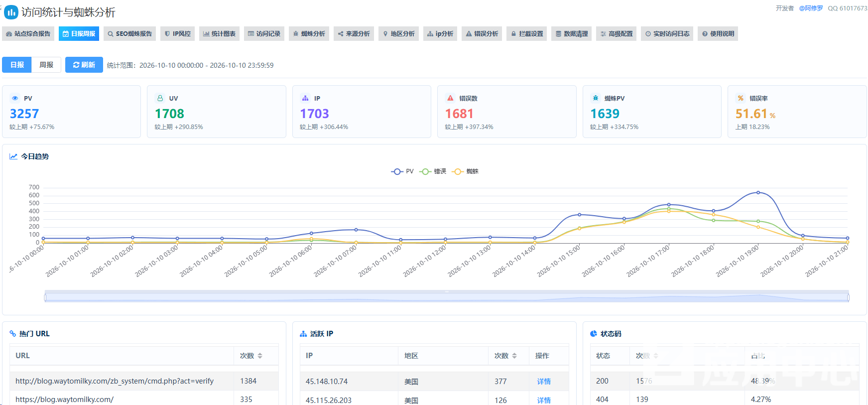This screenshot has height=405, width=868.
Task: Open 实时访问日志 live log
Action: pos(667,34)
